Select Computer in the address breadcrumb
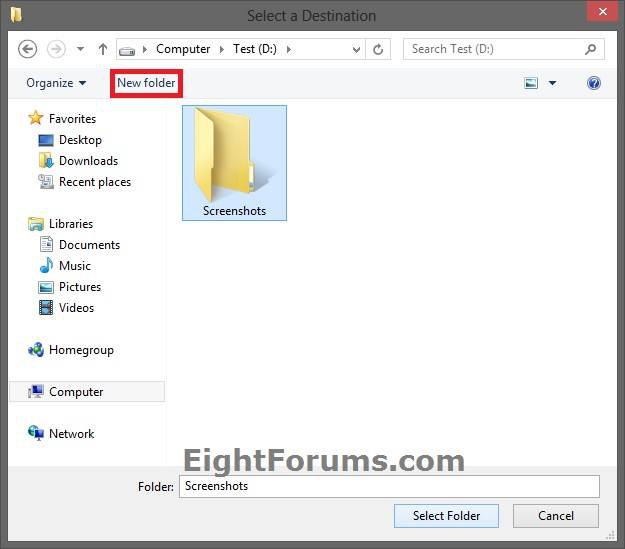 (183, 49)
